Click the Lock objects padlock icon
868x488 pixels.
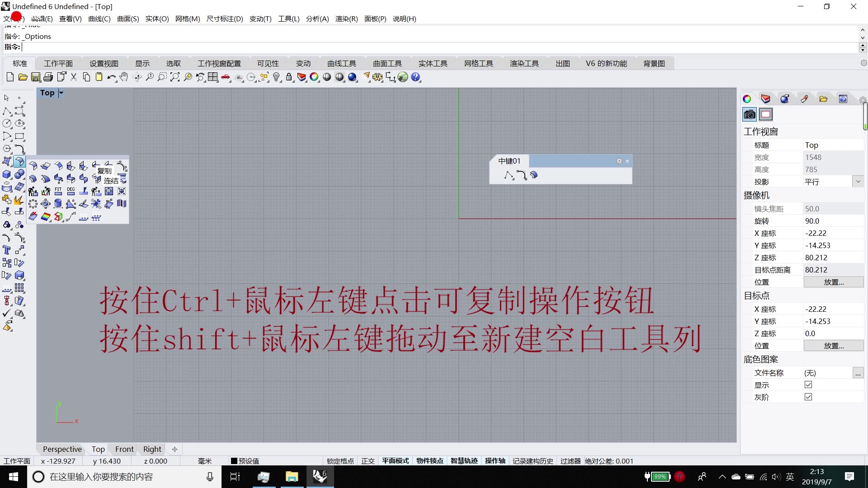289,77
